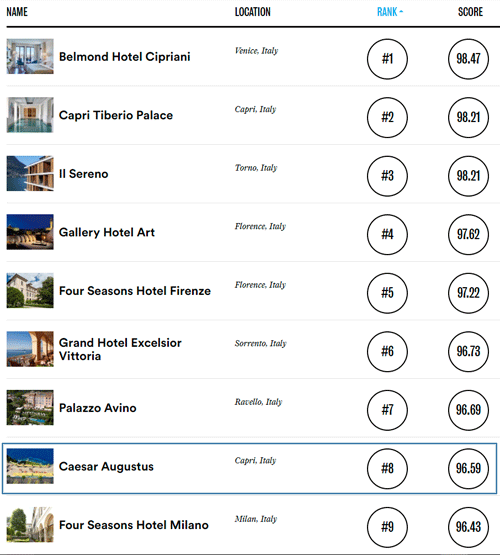Open Four Seasons Hotel Firenze link
The width and height of the screenshot is (500, 555).
(135, 291)
